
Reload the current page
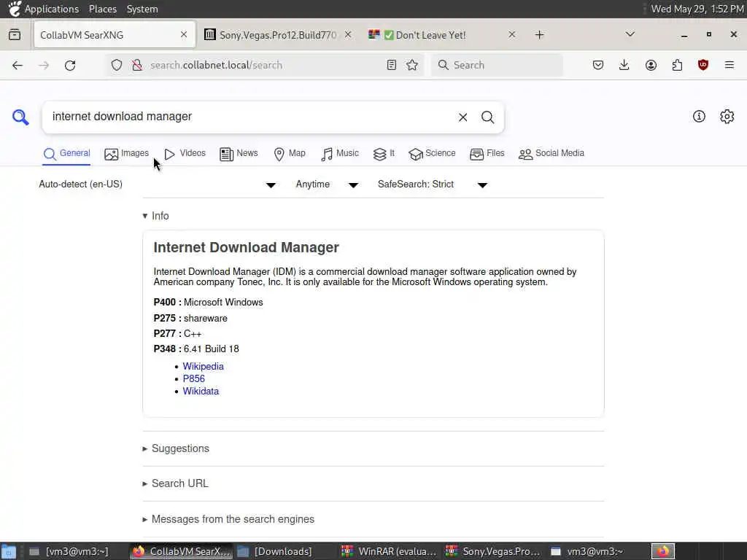[x=70, y=65]
